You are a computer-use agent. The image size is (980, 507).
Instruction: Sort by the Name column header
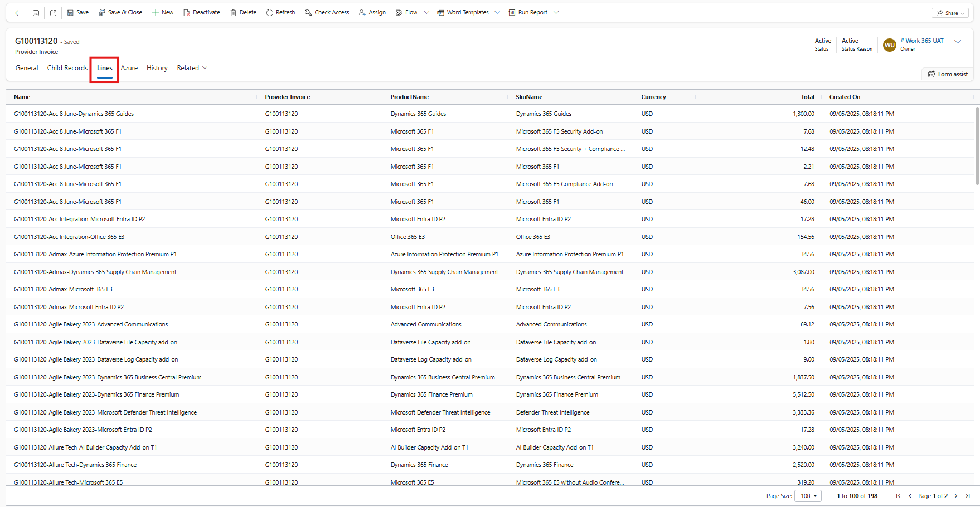(22, 97)
